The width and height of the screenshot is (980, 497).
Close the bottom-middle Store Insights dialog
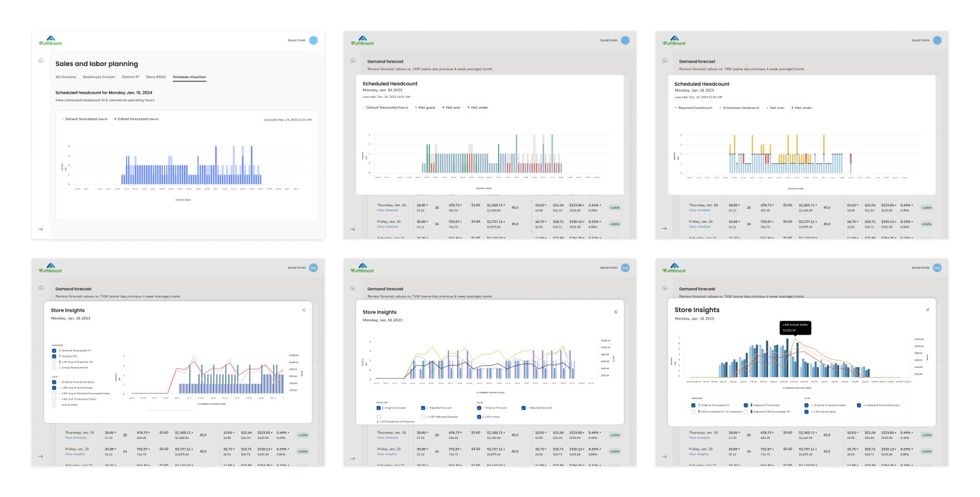coord(616,312)
